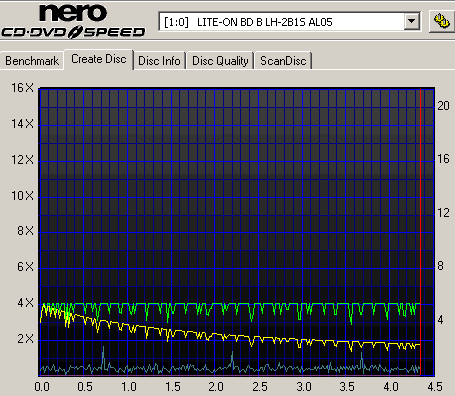The height and width of the screenshot is (396, 455).
Task: Click the 20 label on right axis
Action: [443, 106]
